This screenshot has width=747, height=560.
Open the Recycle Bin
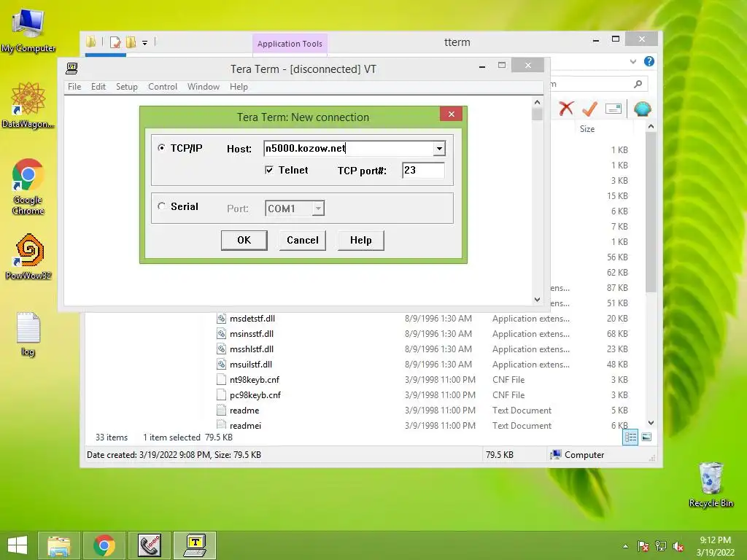point(711,484)
